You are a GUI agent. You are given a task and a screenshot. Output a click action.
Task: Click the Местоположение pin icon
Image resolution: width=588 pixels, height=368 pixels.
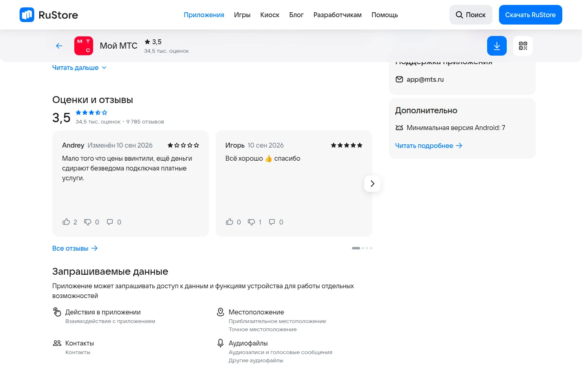(x=220, y=312)
